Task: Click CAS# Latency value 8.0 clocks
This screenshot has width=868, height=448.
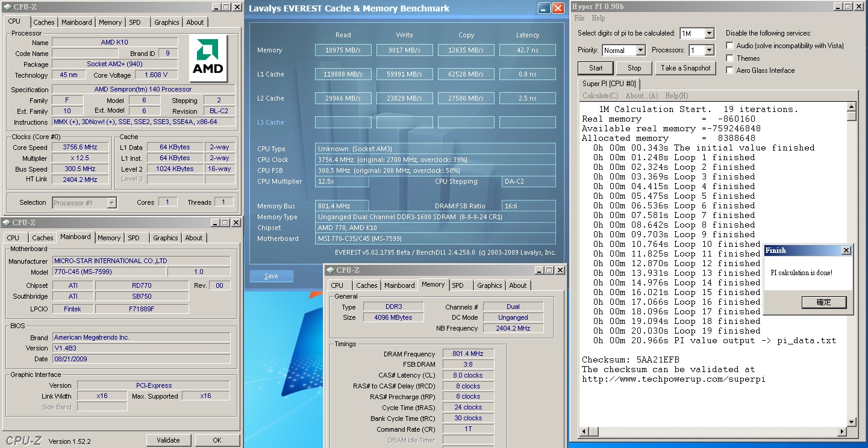Action: tap(468, 375)
